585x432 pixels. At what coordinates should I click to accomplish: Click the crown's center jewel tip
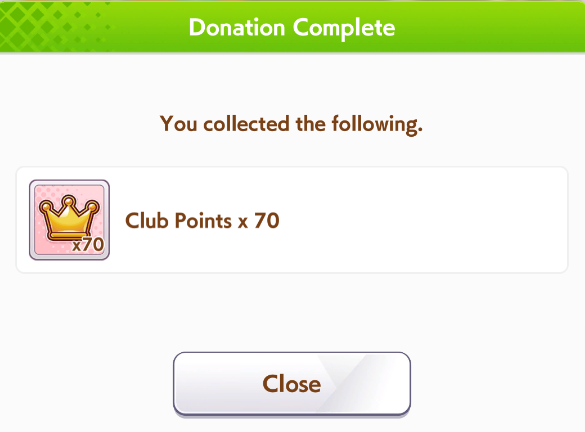tap(68, 201)
